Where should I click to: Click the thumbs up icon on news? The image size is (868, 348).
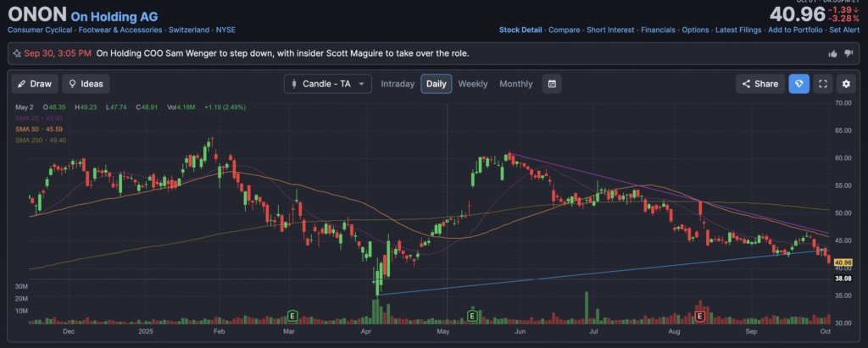pyautogui.click(x=832, y=53)
